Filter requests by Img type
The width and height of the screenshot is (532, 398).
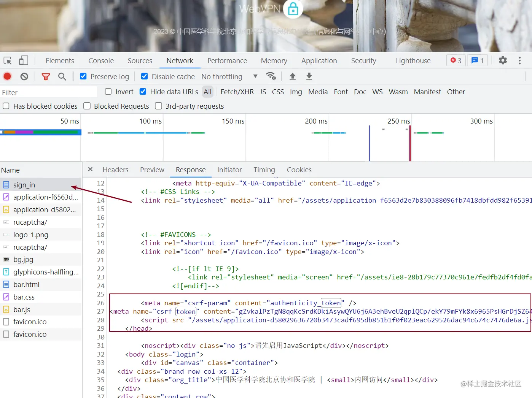point(296,92)
